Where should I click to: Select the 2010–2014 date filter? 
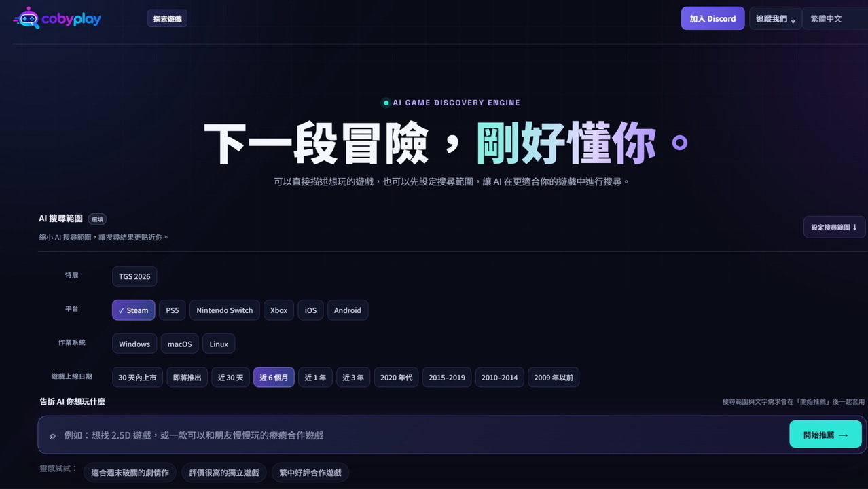tap(499, 377)
